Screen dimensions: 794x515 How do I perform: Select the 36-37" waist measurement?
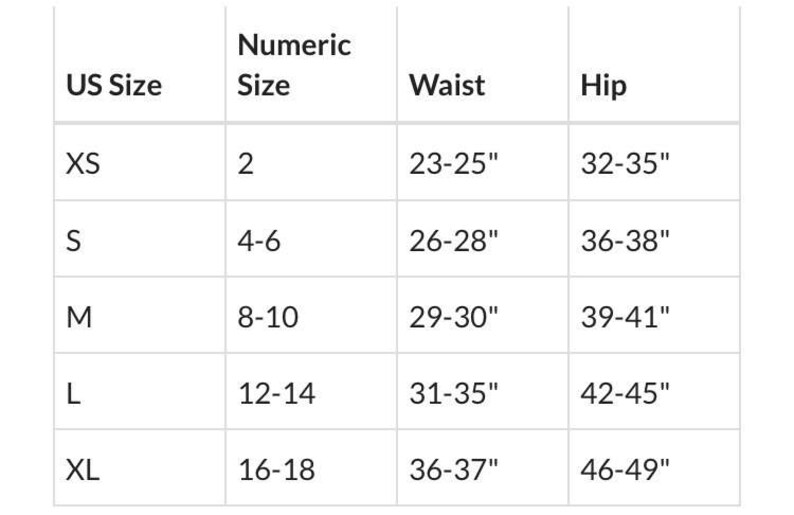(454, 470)
